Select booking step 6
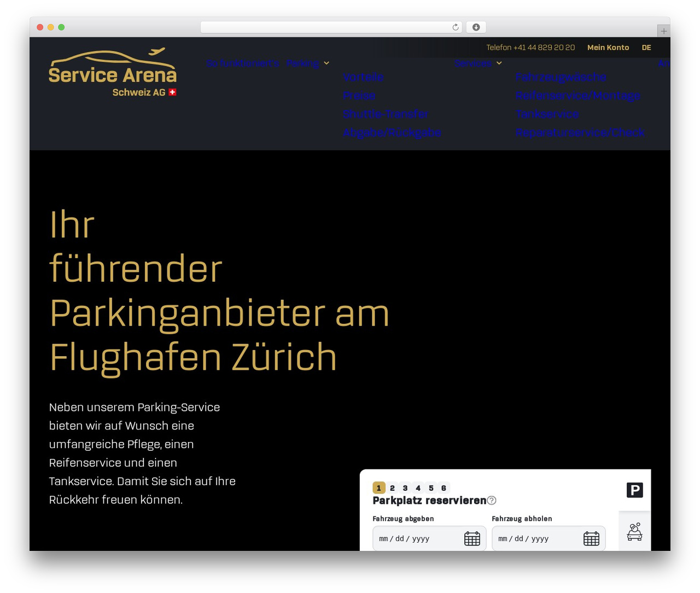This screenshot has width=700, height=593. click(444, 488)
